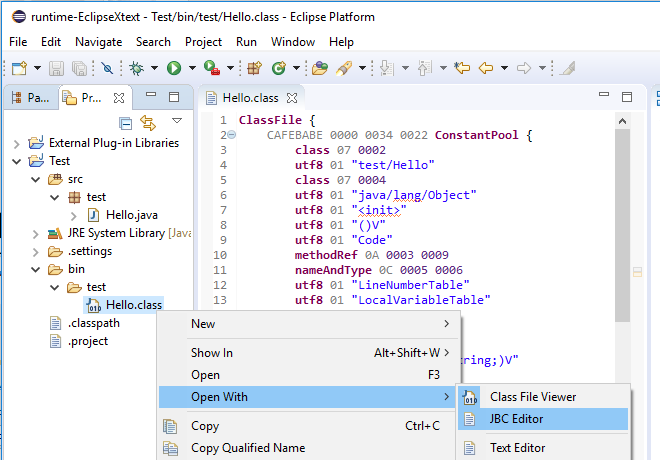
Task: Toggle Link with Editor in Project Explorer
Action: (x=148, y=123)
